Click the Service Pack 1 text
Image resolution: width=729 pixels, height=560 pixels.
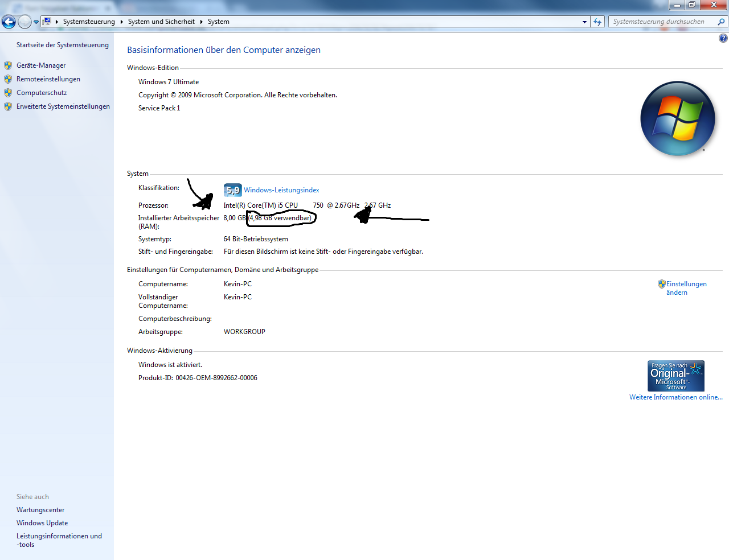159,108
